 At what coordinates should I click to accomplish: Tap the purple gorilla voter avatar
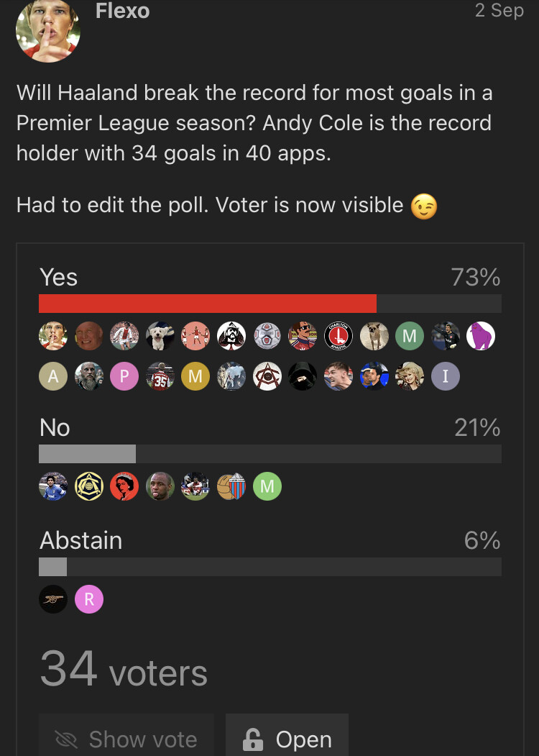pyautogui.click(x=481, y=336)
